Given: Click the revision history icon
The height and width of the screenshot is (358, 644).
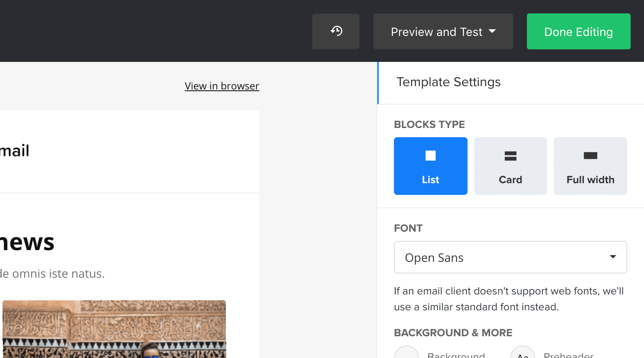Looking at the screenshot, I should coord(336,31).
